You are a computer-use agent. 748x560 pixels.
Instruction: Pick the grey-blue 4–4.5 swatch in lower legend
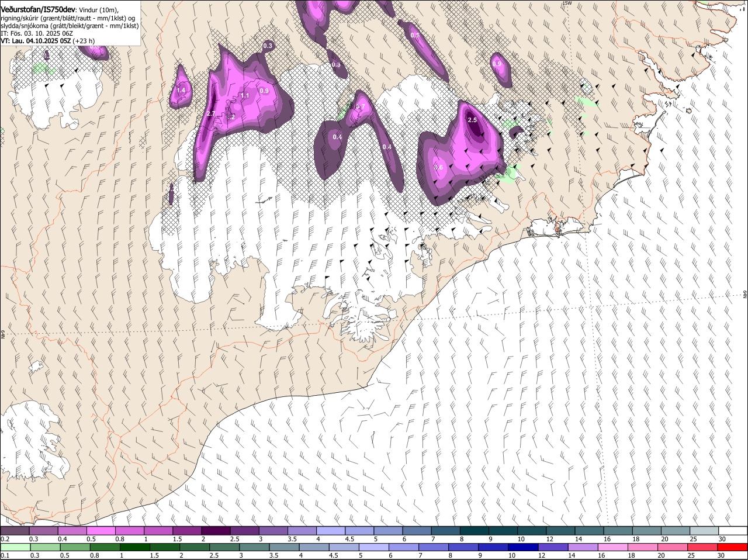[x=314, y=548]
